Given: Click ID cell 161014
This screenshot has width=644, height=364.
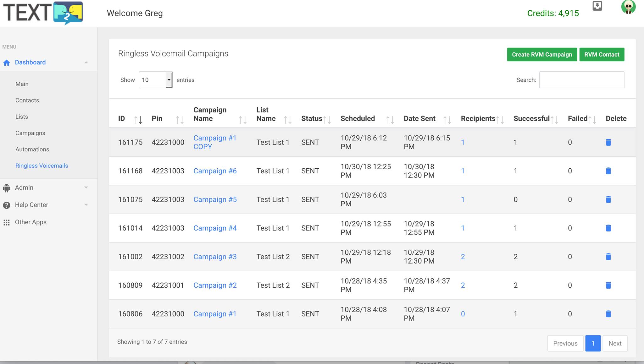Looking at the screenshot, I should point(130,228).
